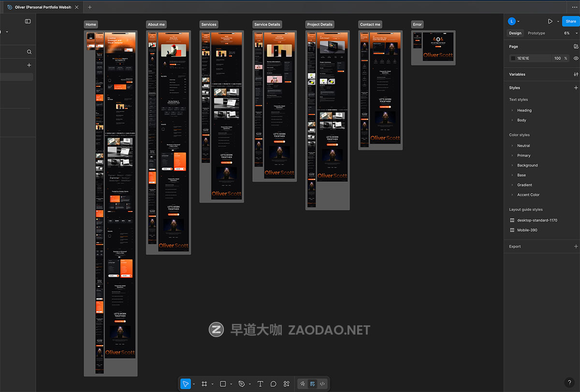Screen dimensions: 580x392
Task: Click the Share button
Action: [571, 21]
